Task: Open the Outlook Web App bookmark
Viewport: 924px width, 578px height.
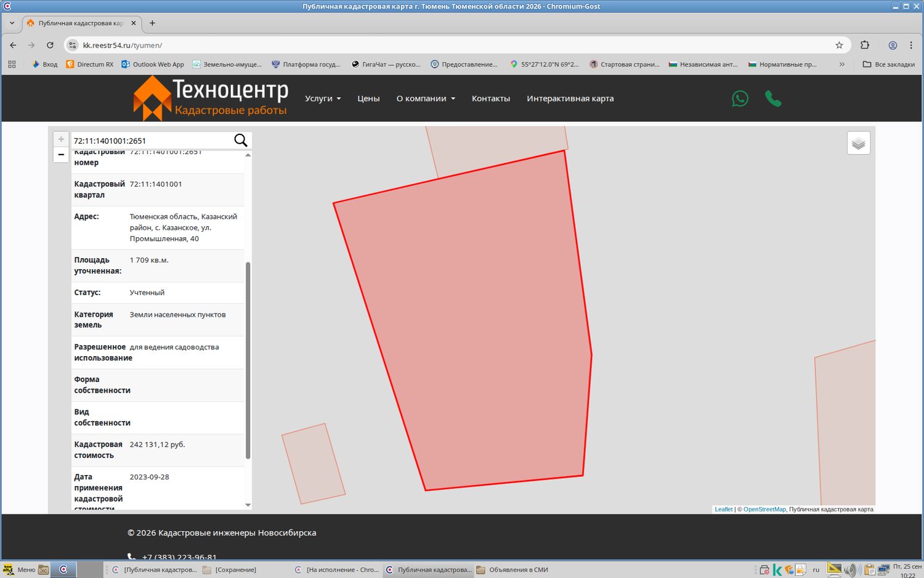Action: point(153,64)
